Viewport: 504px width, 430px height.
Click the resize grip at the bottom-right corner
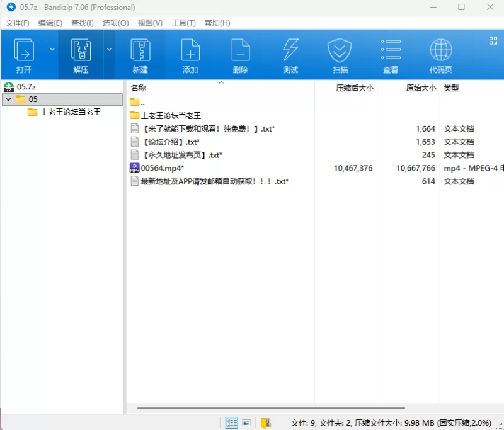[x=499, y=426]
